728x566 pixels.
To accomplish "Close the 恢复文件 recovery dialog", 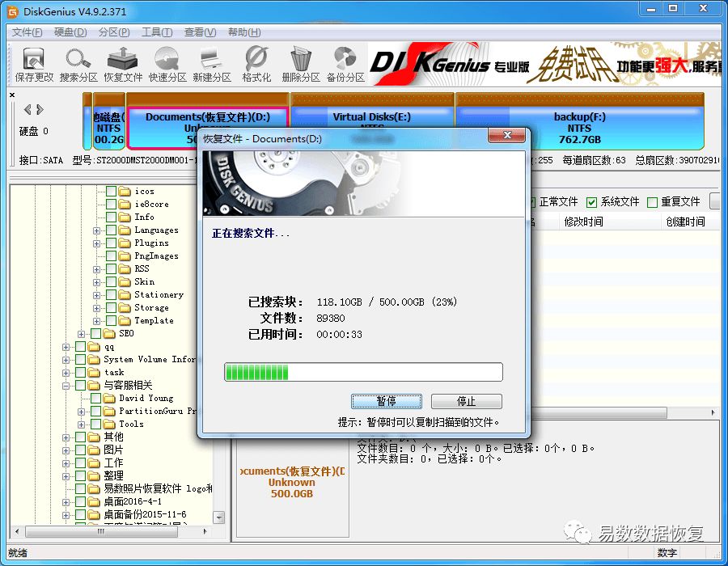I will click(506, 136).
